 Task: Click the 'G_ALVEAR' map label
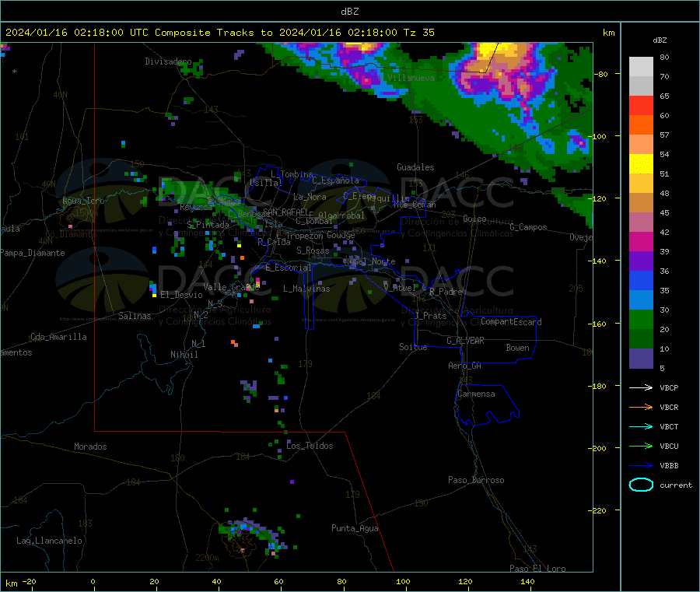click(x=465, y=341)
